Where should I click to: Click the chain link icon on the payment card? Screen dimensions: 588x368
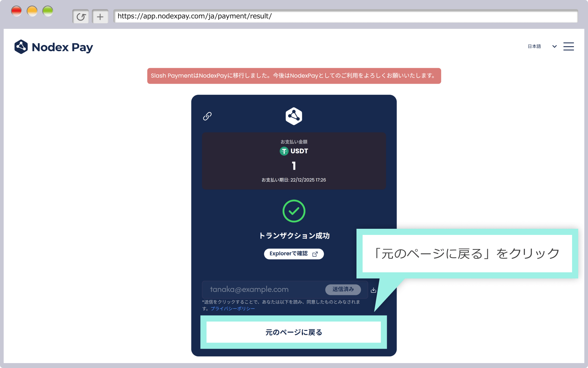207,116
